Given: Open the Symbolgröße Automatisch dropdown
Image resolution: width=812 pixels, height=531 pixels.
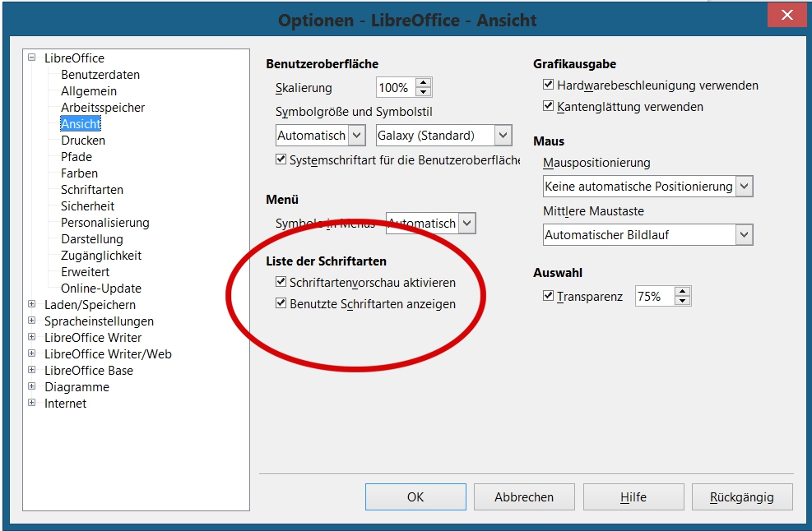Looking at the screenshot, I should (x=356, y=136).
